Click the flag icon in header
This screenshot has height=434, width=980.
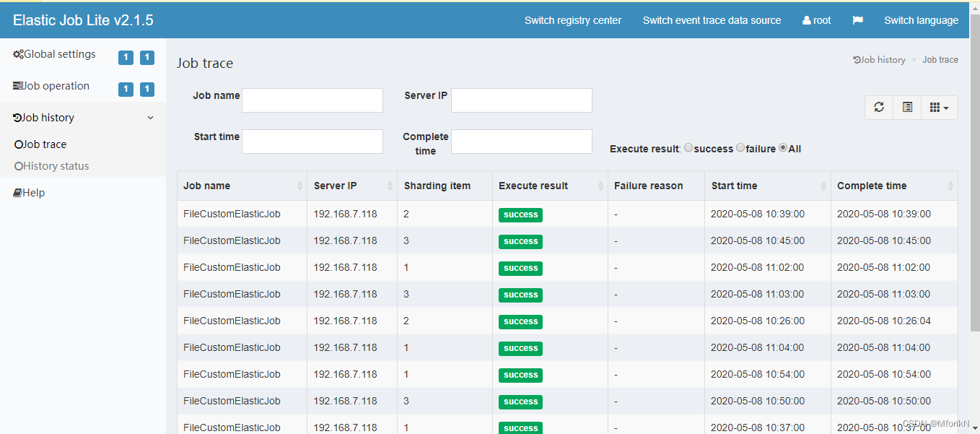(857, 20)
